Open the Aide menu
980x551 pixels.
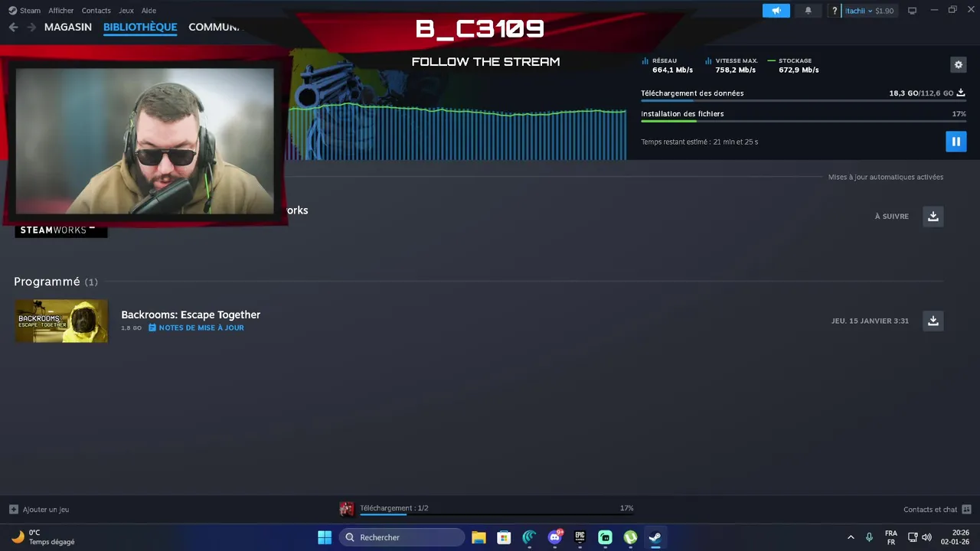click(149, 11)
